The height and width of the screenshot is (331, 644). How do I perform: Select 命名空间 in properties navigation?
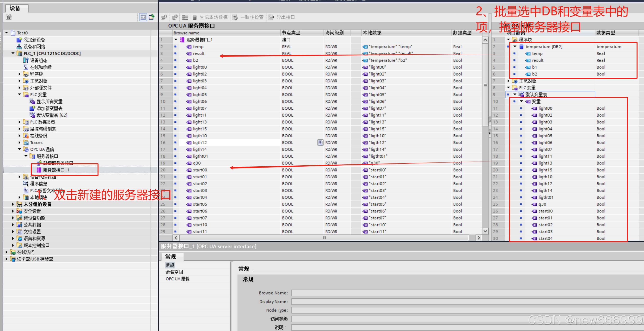(174, 272)
